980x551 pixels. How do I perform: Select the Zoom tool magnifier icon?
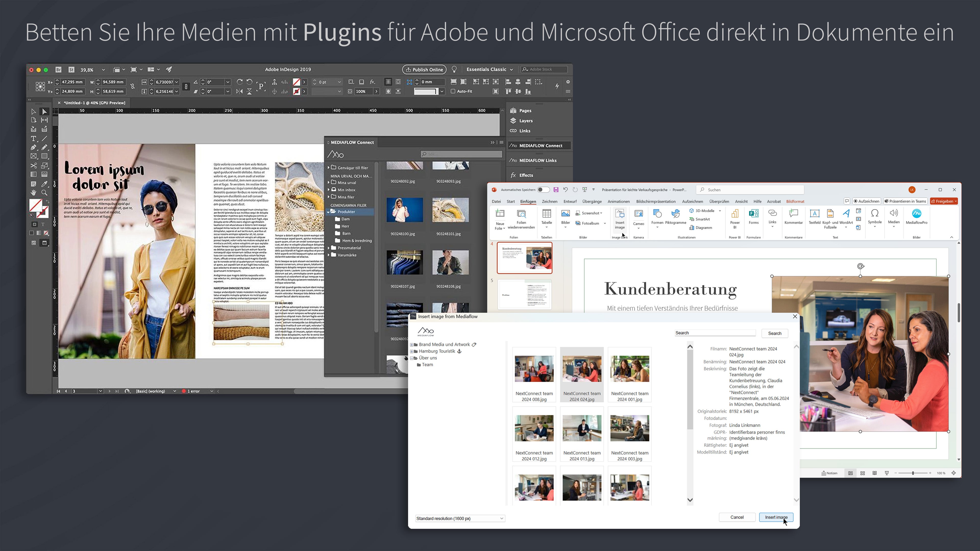pyautogui.click(x=44, y=193)
